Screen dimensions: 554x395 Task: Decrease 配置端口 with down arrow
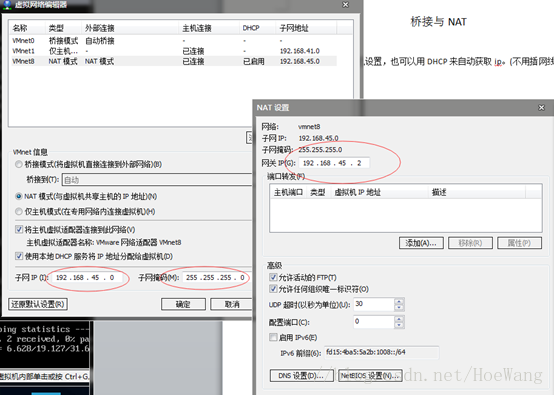(399, 325)
